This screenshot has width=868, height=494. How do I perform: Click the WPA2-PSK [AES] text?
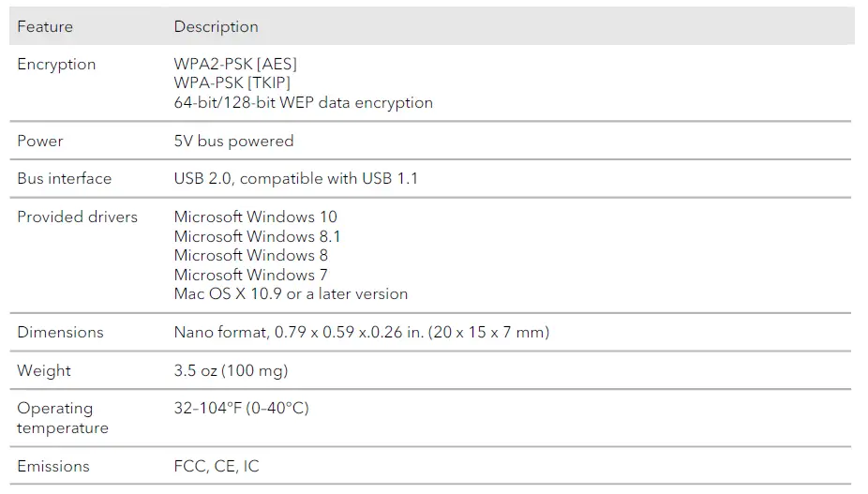[235, 64]
